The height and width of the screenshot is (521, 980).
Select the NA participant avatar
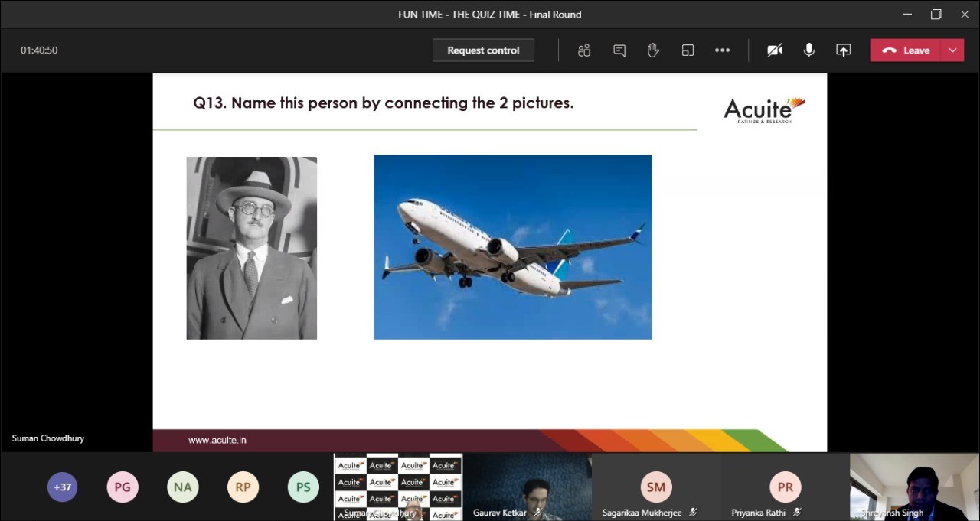[x=182, y=487]
